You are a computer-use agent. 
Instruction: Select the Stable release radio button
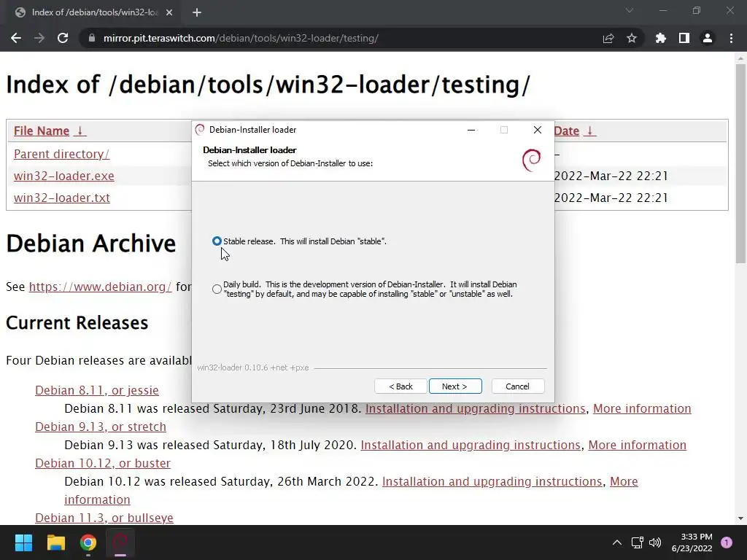(217, 241)
